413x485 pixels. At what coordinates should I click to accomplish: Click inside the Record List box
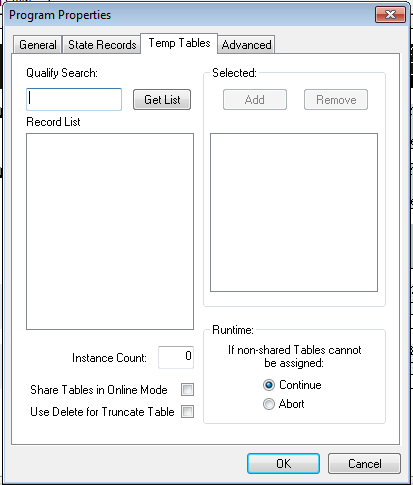(110, 232)
